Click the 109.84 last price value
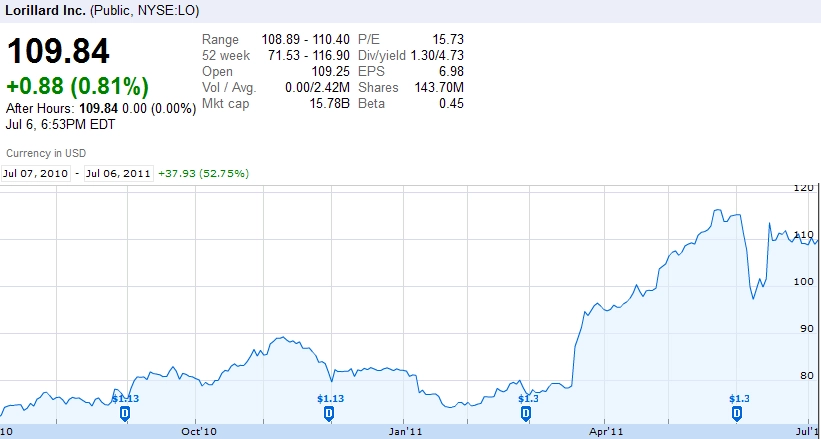 [58, 51]
